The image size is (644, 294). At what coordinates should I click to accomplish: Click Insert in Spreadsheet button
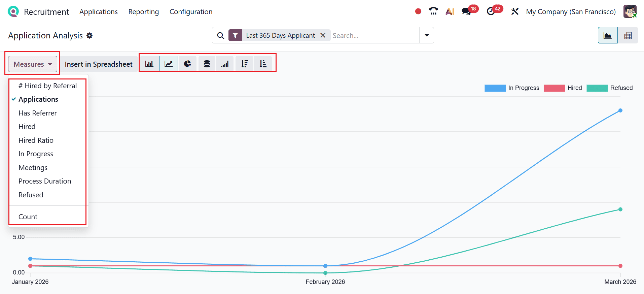click(99, 64)
